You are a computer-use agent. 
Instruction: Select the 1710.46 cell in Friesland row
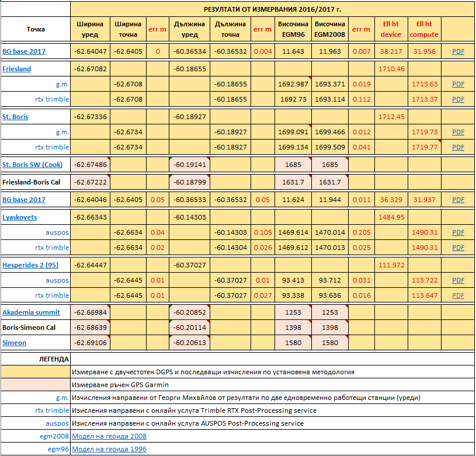391,69
